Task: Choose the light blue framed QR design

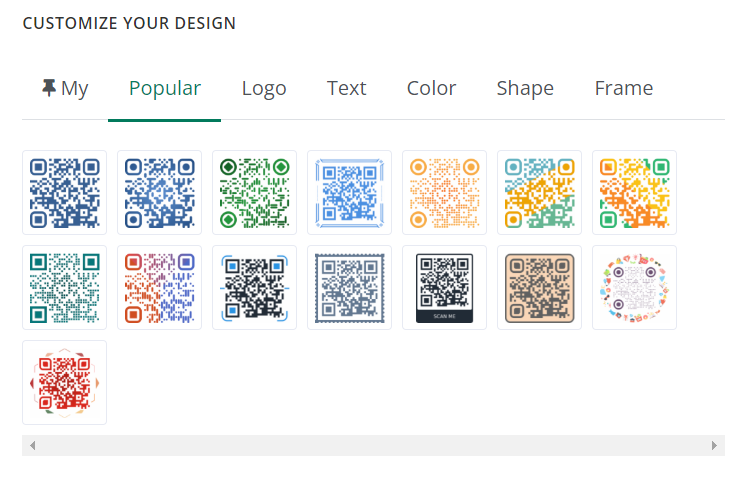Action: tap(350, 193)
